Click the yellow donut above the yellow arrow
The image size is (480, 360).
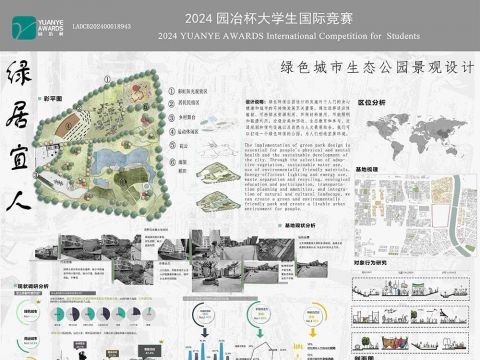point(314,315)
